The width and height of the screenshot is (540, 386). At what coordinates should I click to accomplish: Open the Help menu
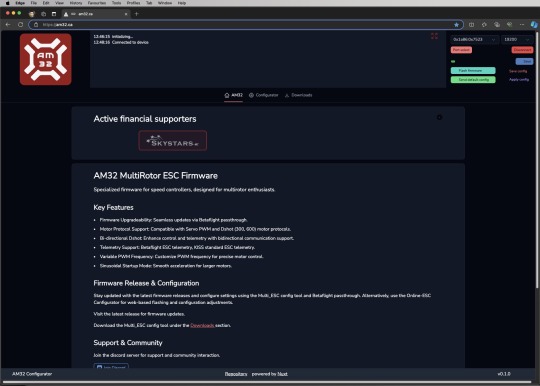click(182, 3)
